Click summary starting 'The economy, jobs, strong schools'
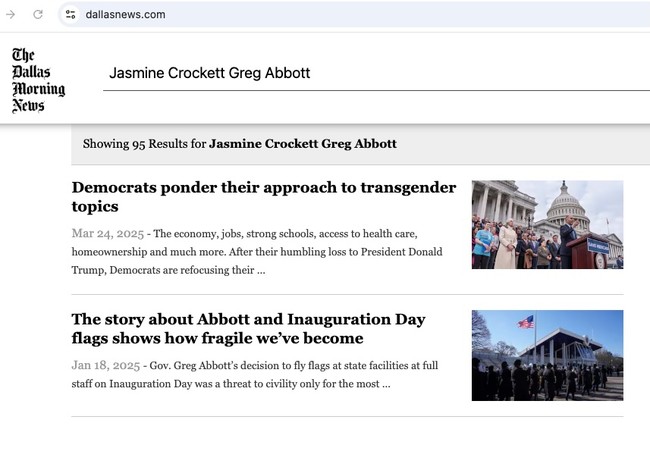 (x=257, y=252)
